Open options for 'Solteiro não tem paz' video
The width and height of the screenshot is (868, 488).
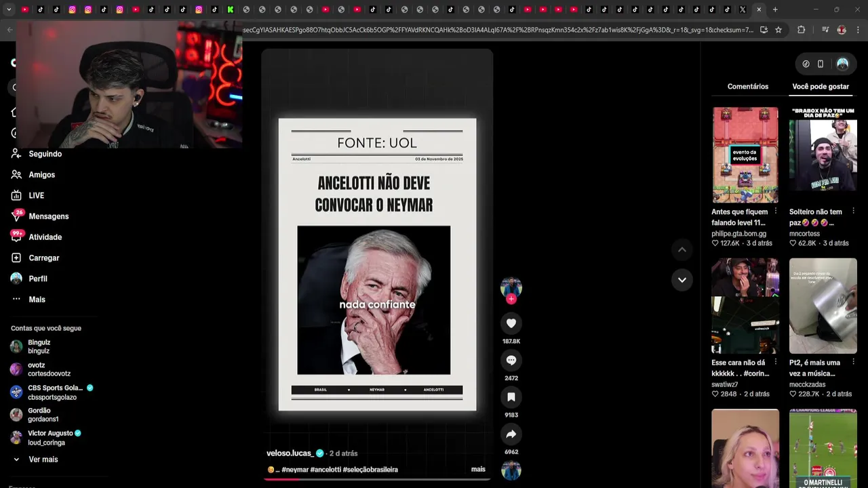(854, 211)
